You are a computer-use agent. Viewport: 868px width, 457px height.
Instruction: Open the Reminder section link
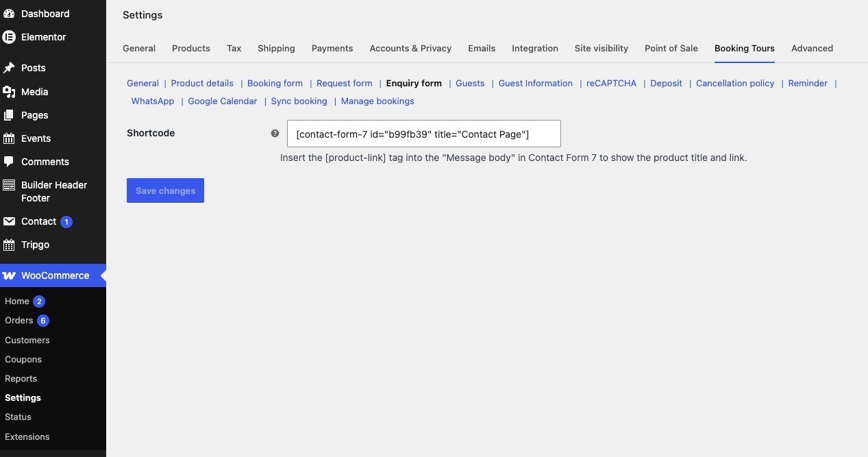coord(808,83)
